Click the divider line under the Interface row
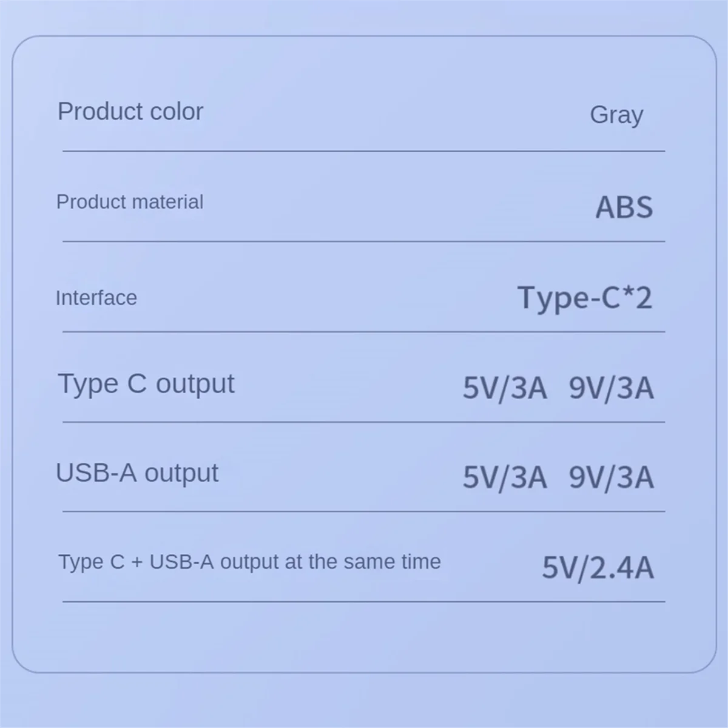 pos(364,332)
